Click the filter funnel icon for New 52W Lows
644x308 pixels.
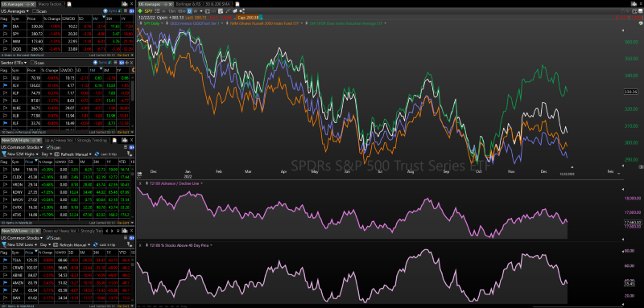coord(4,244)
